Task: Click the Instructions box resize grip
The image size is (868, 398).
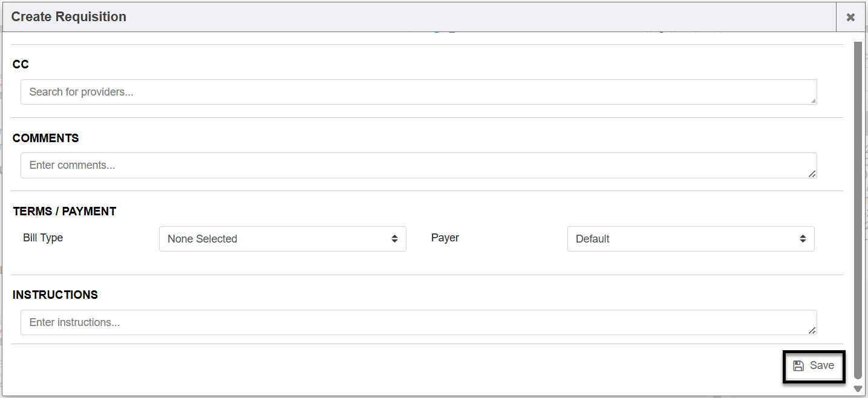Action: click(x=812, y=331)
